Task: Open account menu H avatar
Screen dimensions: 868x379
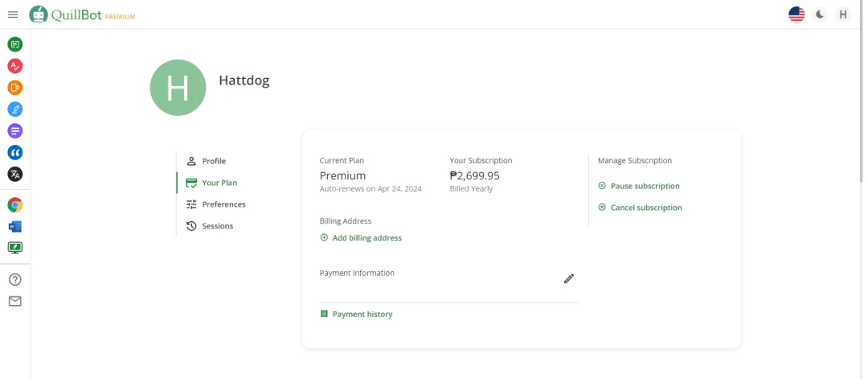Action: click(842, 14)
